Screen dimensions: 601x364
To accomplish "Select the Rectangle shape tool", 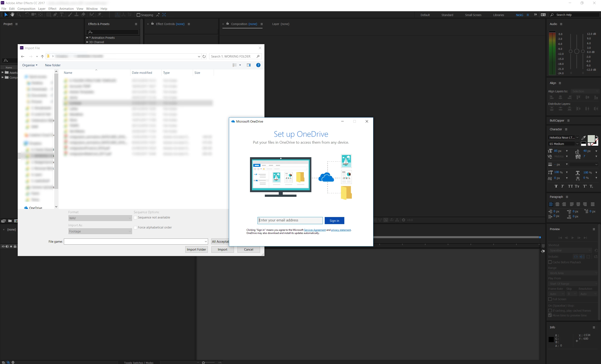I will click(x=49, y=15).
